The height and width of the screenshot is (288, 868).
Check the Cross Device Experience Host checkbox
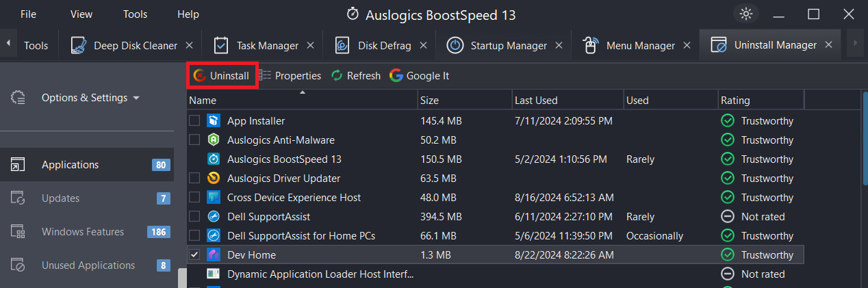pos(194,197)
